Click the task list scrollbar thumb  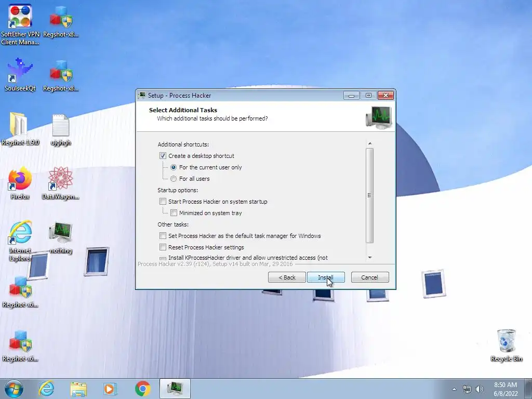[x=370, y=195]
